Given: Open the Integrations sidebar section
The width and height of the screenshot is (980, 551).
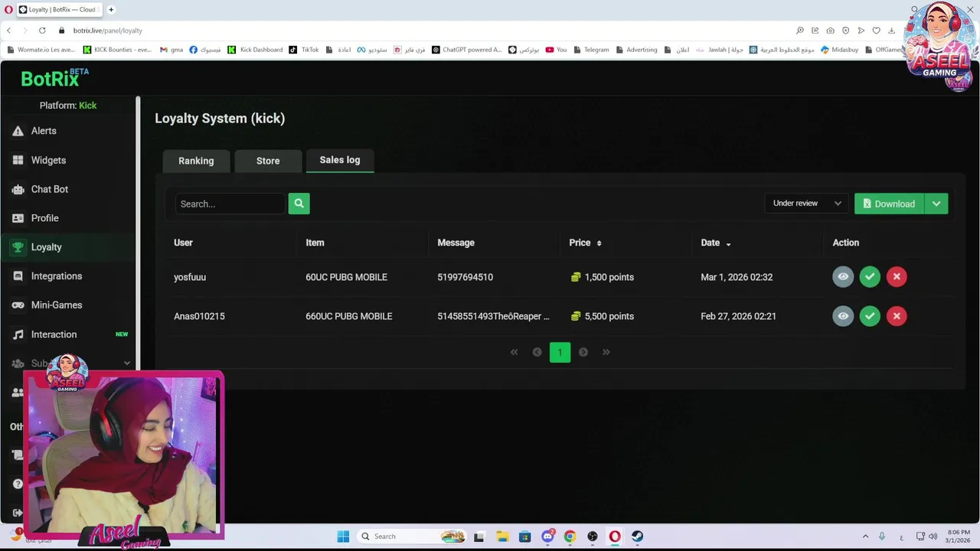Looking at the screenshot, I should coord(56,276).
